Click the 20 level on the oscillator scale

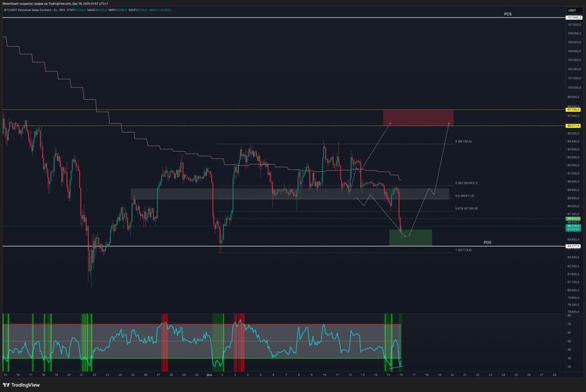coord(569,367)
